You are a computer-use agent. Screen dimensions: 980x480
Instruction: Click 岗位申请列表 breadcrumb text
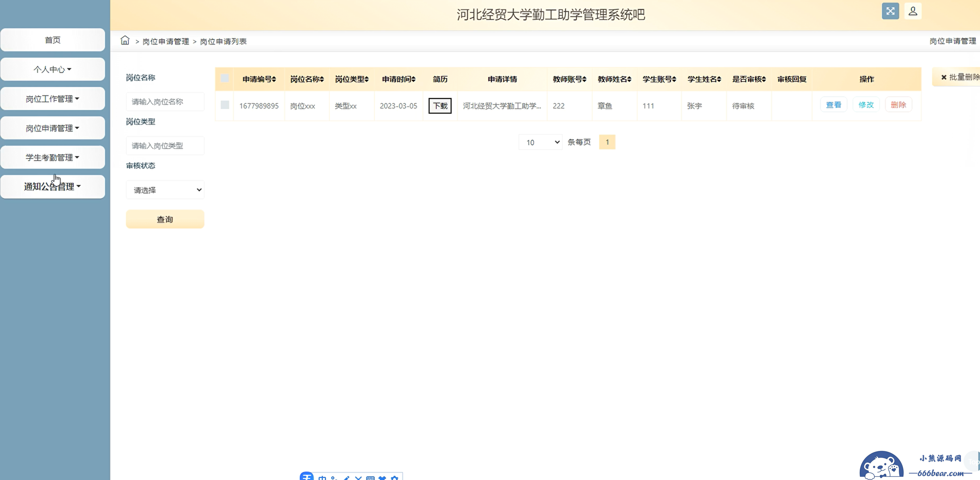[x=223, y=41]
